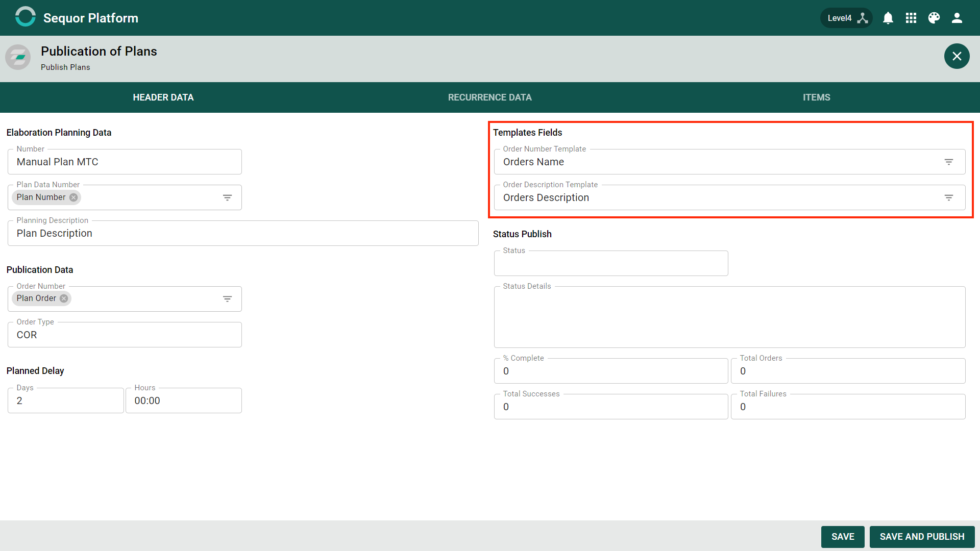Switch to the Recurrence Data tab

tap(490, 97)
